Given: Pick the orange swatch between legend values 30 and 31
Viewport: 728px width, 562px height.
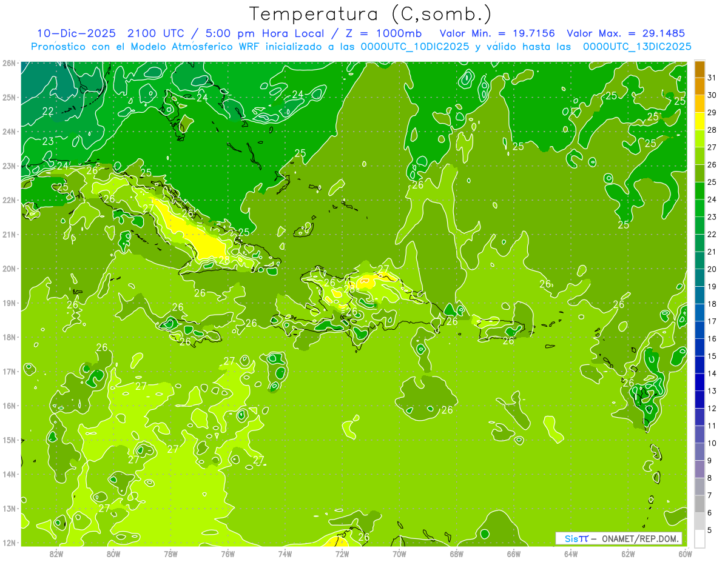Looking at the screenshot, I should (699, 86).
